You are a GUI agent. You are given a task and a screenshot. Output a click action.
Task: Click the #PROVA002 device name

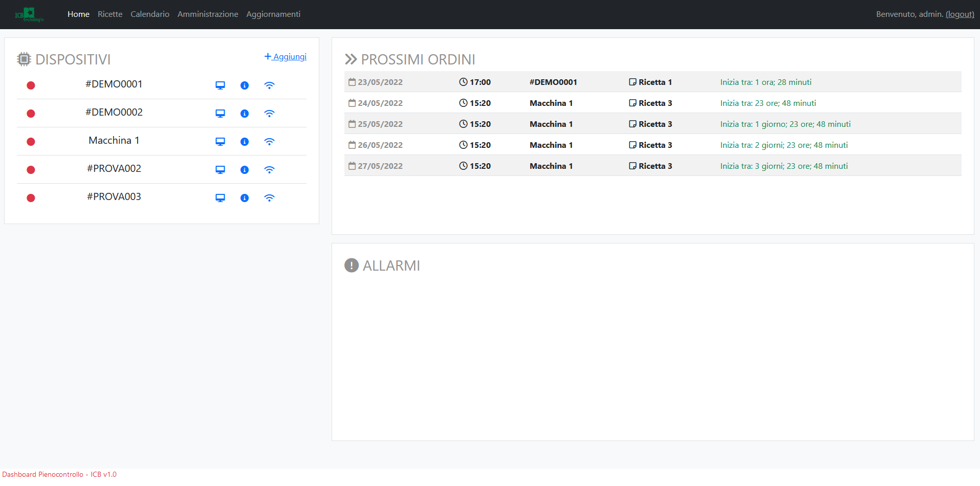point(114,169)
